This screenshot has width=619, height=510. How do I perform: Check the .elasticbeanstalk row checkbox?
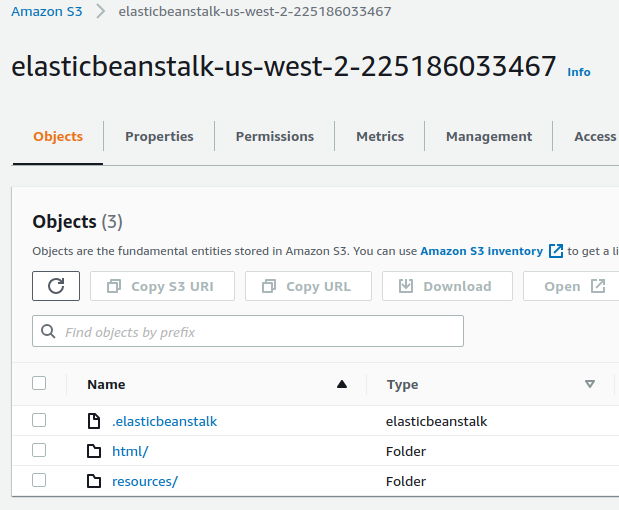click(39, 420)
